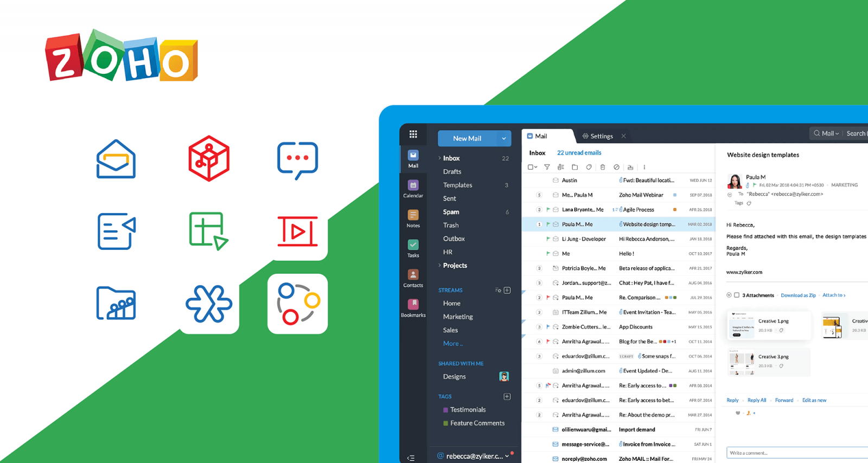Screen dimensions: 868x463
Task: Click the filter funnel icon in toolbar
Action: [547, 167]
